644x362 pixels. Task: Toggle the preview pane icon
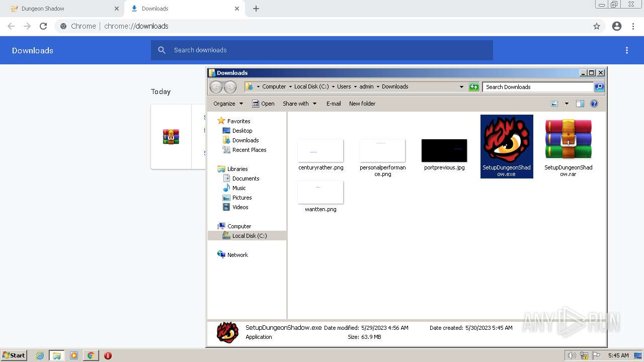(x=580, y=104)
